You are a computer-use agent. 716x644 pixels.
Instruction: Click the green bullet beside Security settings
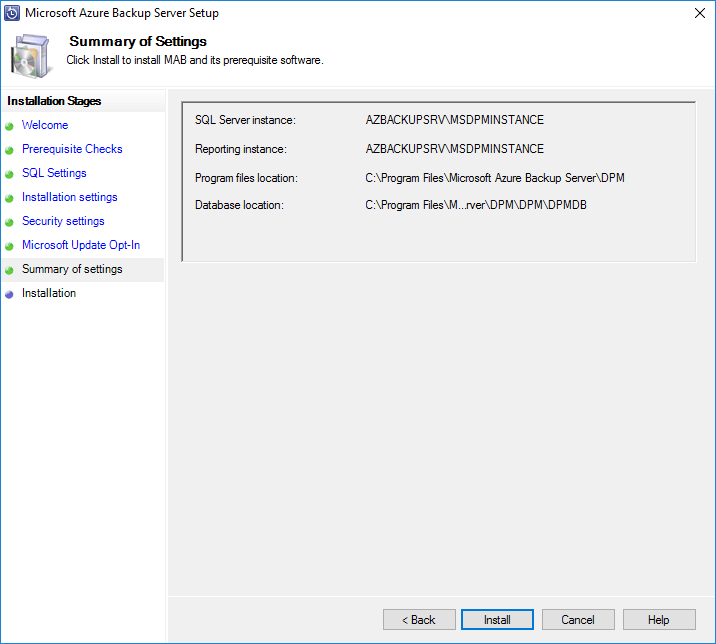9,222
